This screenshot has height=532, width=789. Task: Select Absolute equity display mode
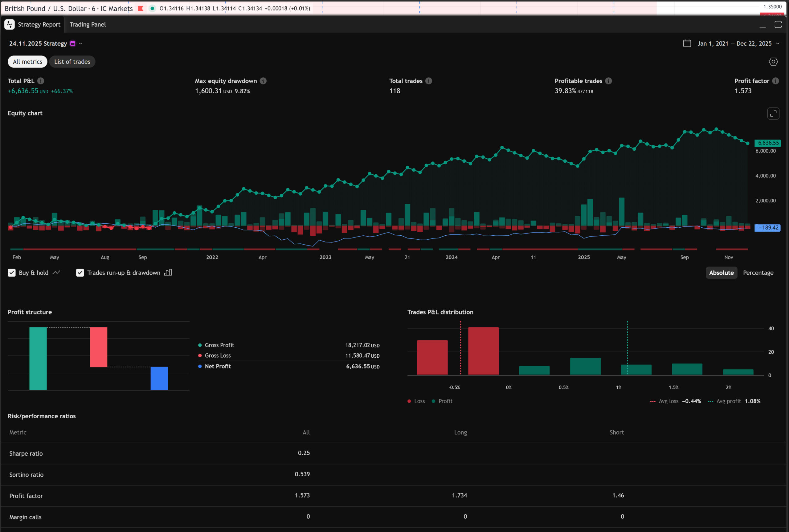721,273
